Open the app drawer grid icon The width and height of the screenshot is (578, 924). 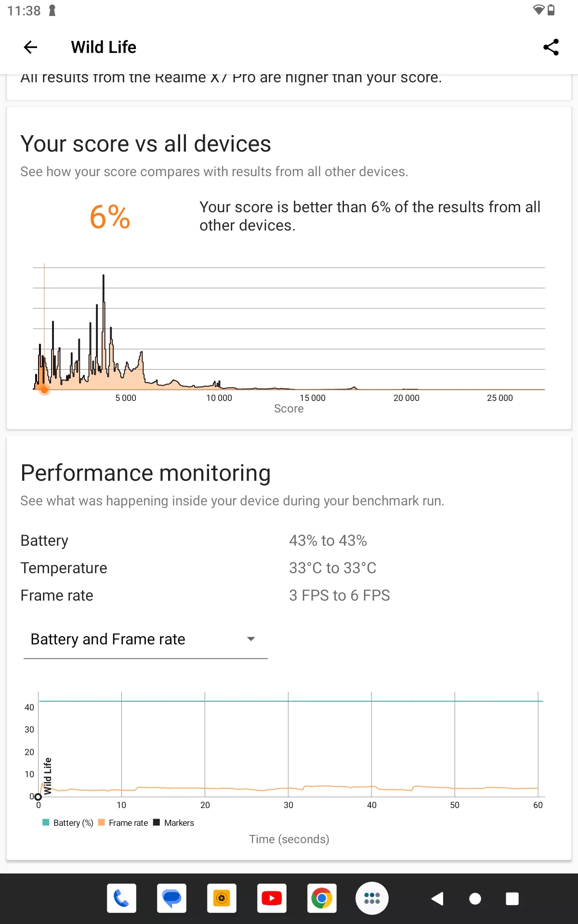tap(372, 898)
